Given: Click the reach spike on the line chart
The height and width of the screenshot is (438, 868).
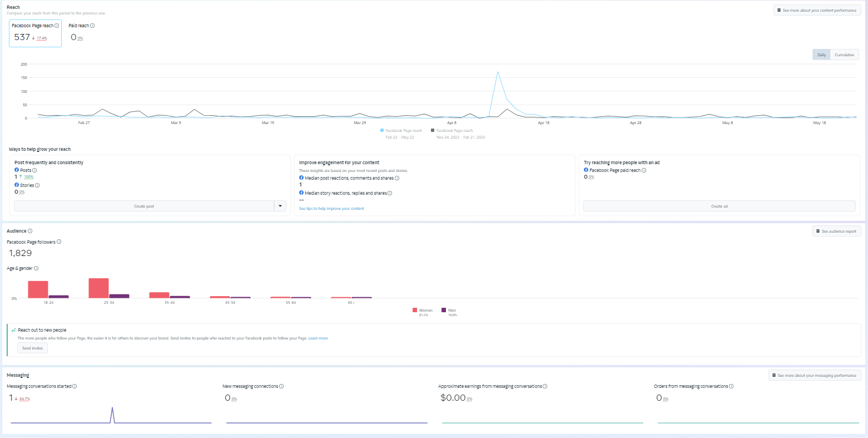Looking at the screenshot, I should [x=498, y=72].
